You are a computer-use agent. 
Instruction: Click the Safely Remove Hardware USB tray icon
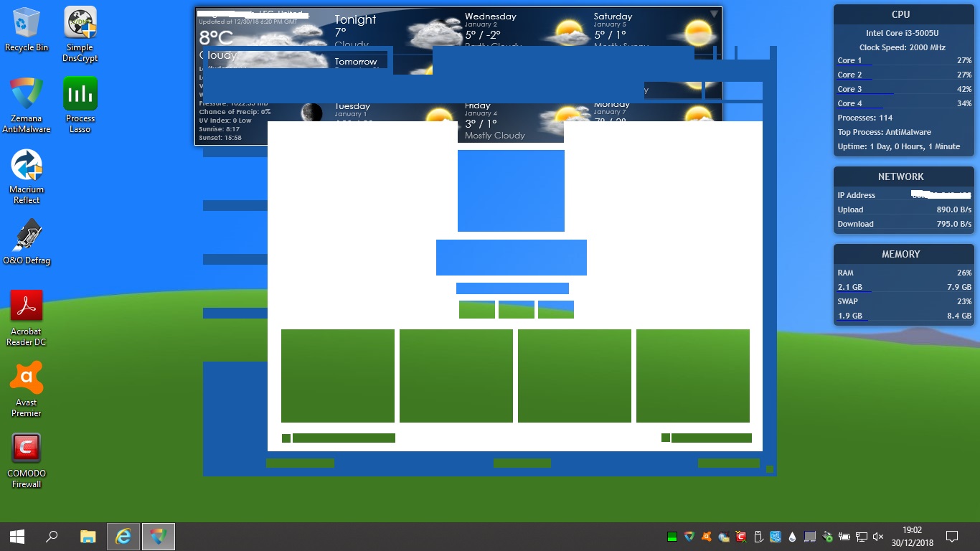pos(758,537)
